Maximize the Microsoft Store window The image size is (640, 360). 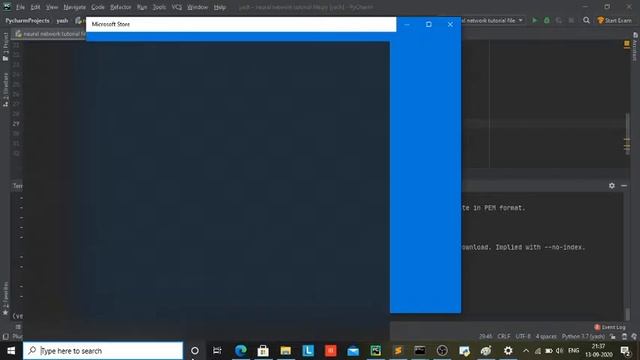click(428, 24)
